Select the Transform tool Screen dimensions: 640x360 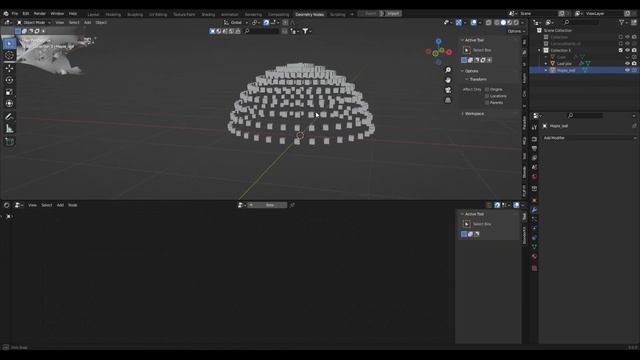click(9, 104)
